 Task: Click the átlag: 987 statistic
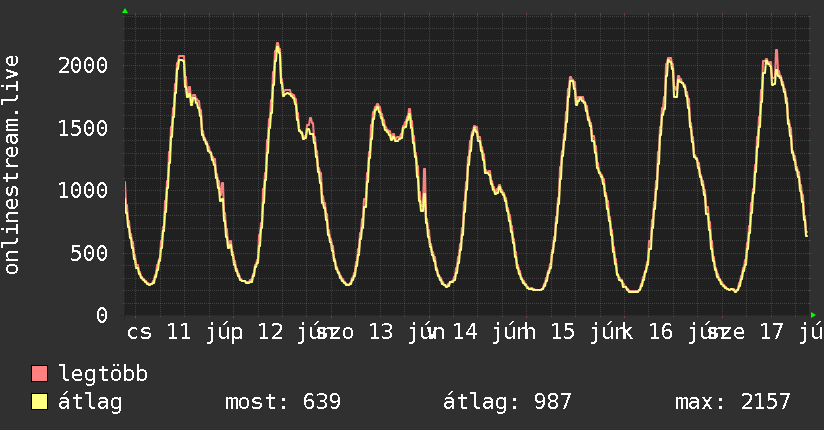point(507,402)
